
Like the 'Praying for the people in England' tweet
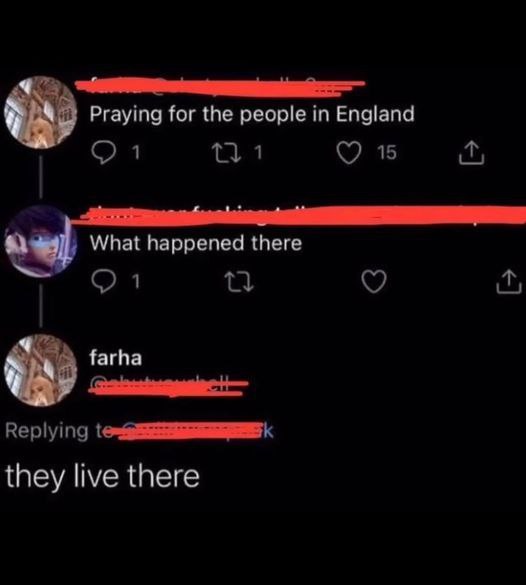[x=349, y=152]
